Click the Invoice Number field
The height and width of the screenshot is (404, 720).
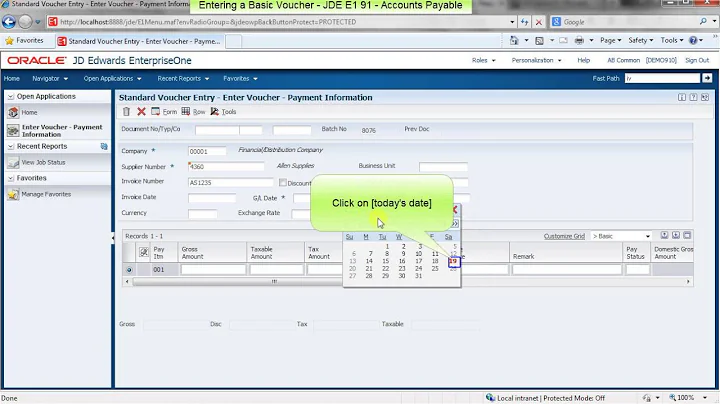(230, 183)
